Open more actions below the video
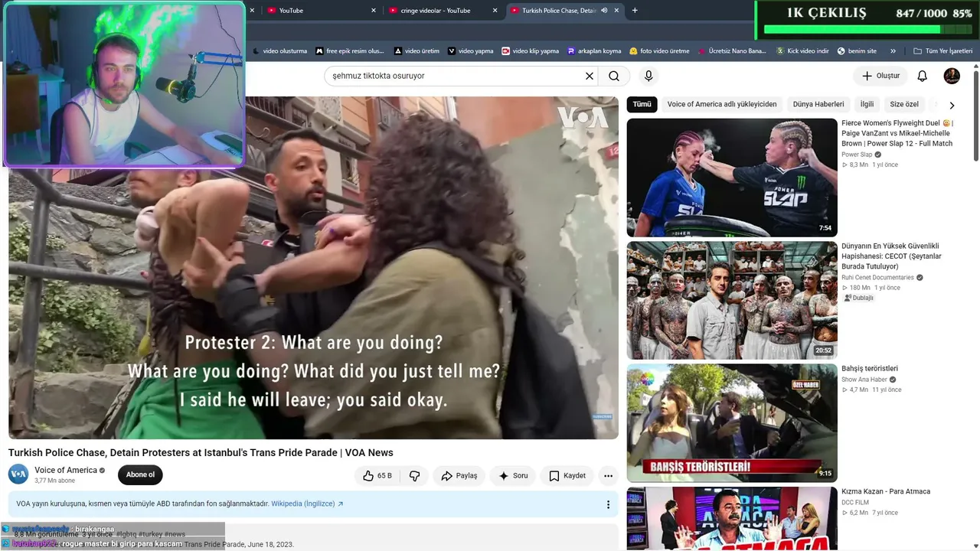The image size is (980, 551). click(x=608, y=476)
